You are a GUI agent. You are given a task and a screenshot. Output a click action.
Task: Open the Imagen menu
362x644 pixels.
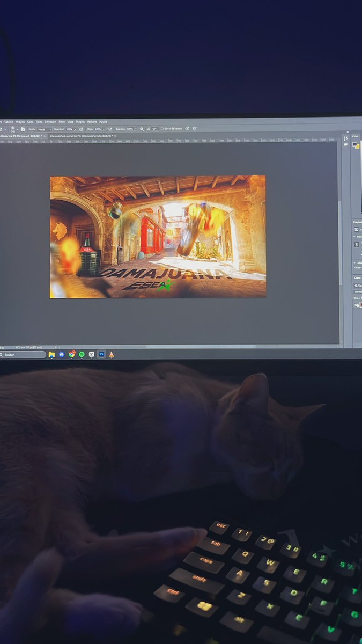(x=20, y=122)
